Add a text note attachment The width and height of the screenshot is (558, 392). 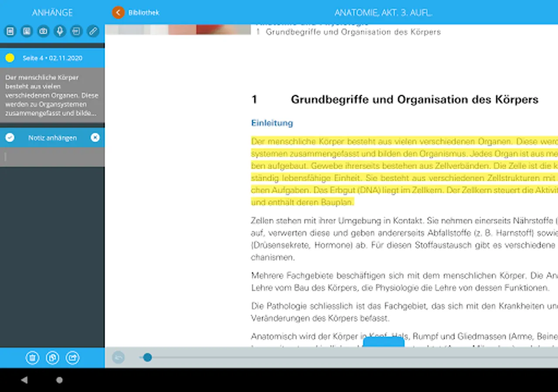[10, 31]
